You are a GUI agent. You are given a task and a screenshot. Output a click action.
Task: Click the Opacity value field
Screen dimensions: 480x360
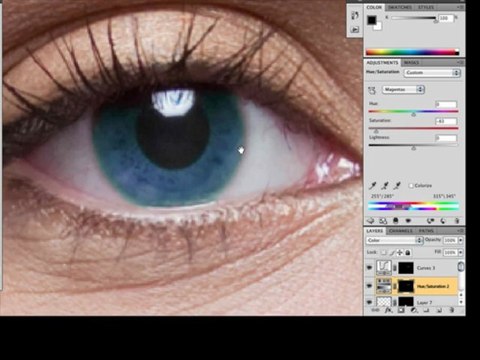450,240
